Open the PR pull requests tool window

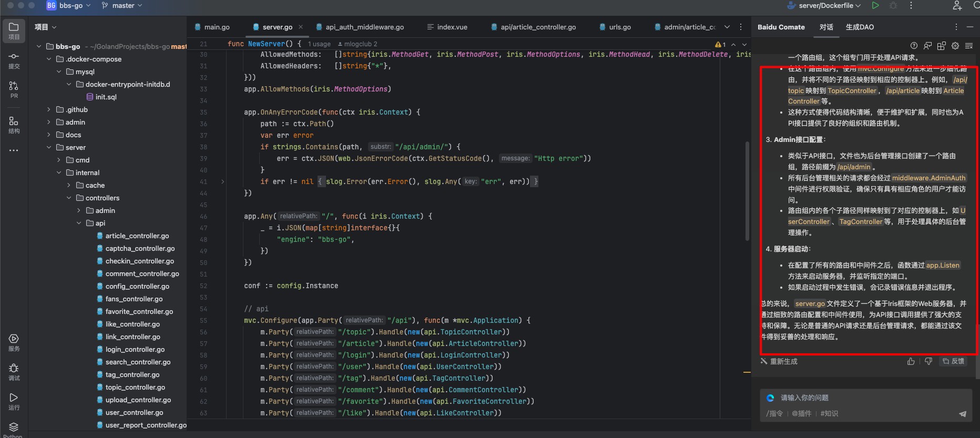coord(14,89)
